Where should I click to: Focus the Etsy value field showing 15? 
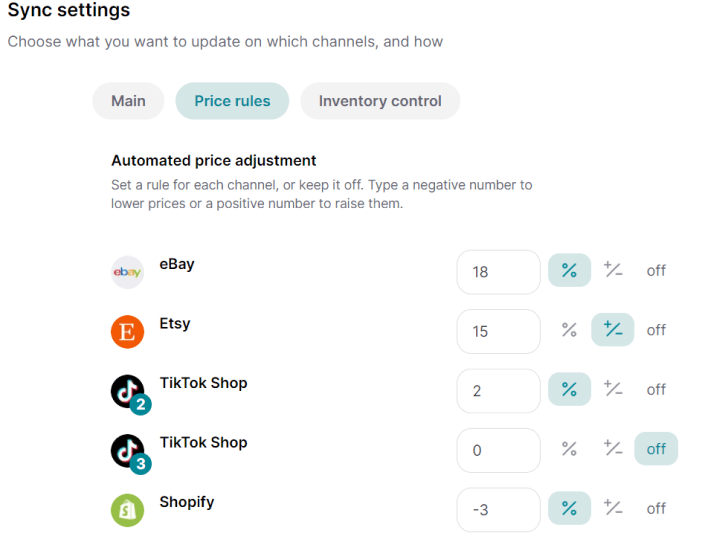click(x=498, y=331)
